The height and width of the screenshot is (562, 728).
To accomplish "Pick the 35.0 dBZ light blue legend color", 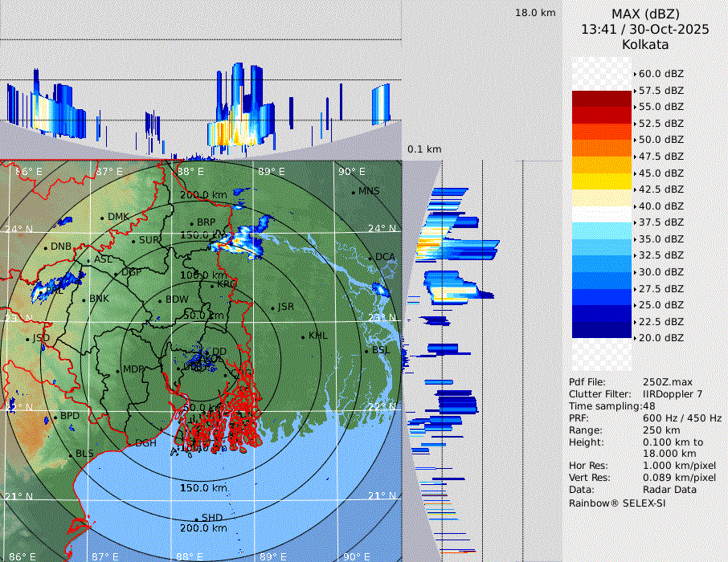I will tap(601, 231).
